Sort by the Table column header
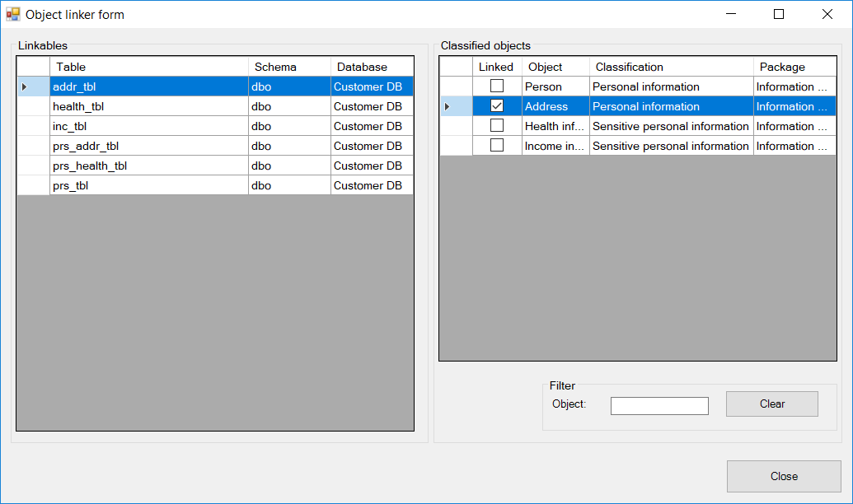 coord(148,67)
